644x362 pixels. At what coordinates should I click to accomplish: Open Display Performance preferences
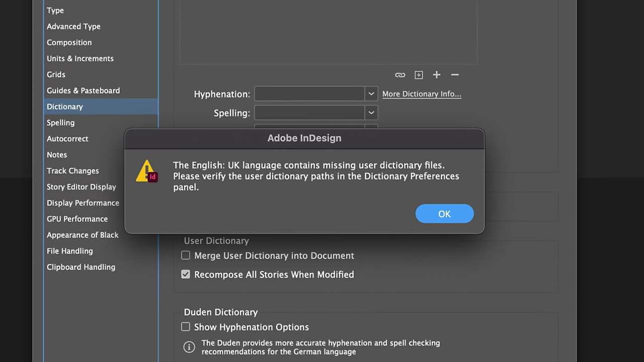click(x=84, y=203)
